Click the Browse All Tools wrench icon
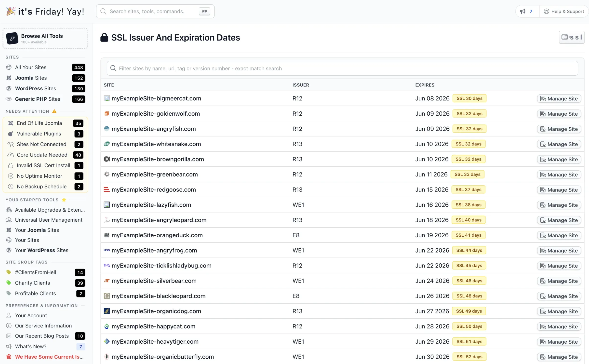 (x=12, y=38)
